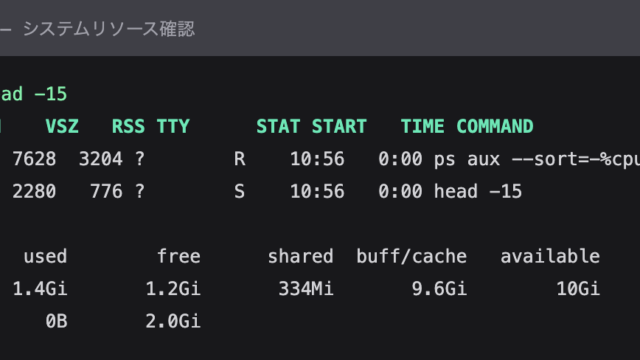
Task: Click the システムリソース確認 window title
Action: point(109,29)
